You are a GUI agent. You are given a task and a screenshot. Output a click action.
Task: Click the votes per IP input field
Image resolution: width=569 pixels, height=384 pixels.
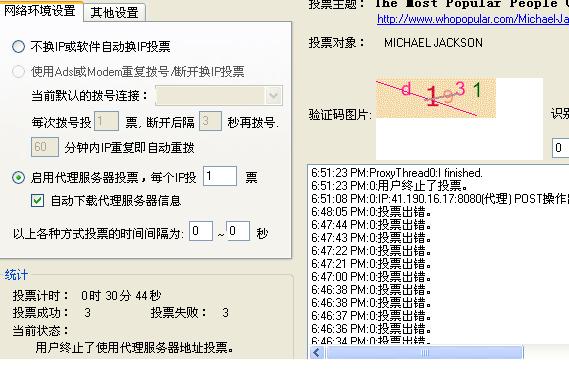click(x=220, y=176)
